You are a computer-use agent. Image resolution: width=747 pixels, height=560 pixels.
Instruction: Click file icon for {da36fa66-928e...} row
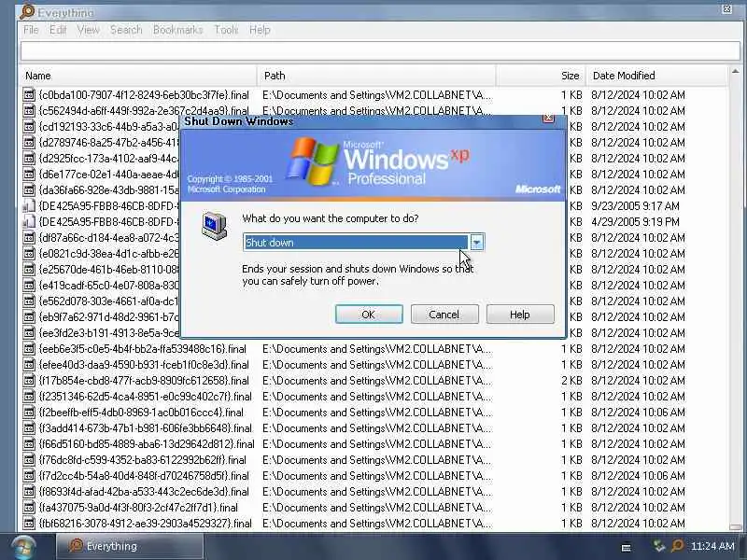click(29, 190)
